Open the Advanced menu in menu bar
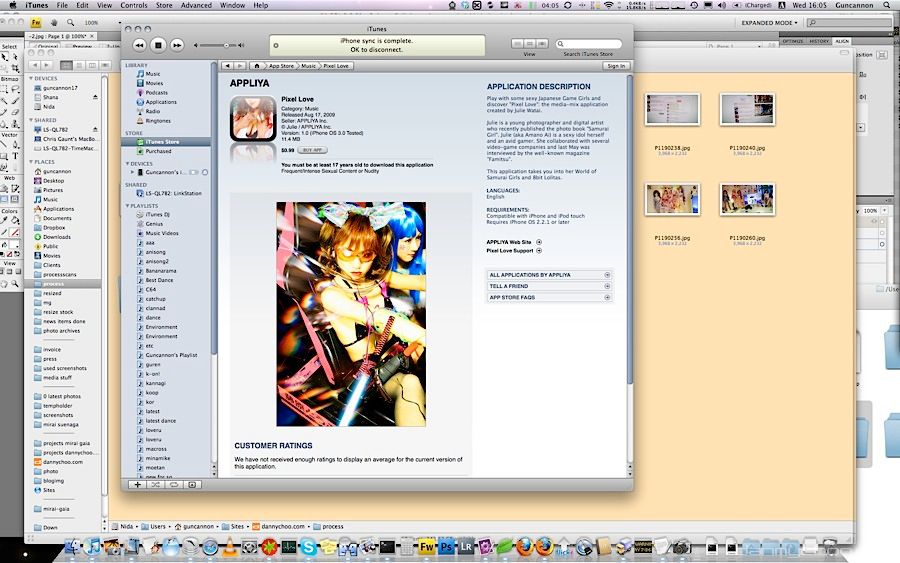Screen dimensions: 900x563 click(x=196, y=5)
